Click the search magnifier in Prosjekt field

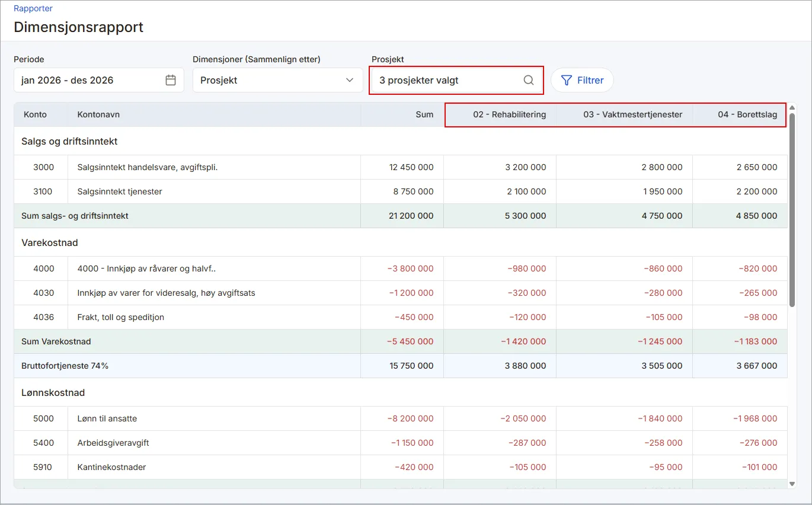(x=529, y=80)
